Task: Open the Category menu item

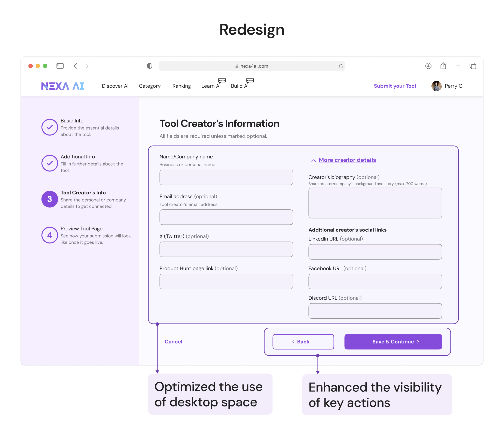Action: (x=150, y=86)
